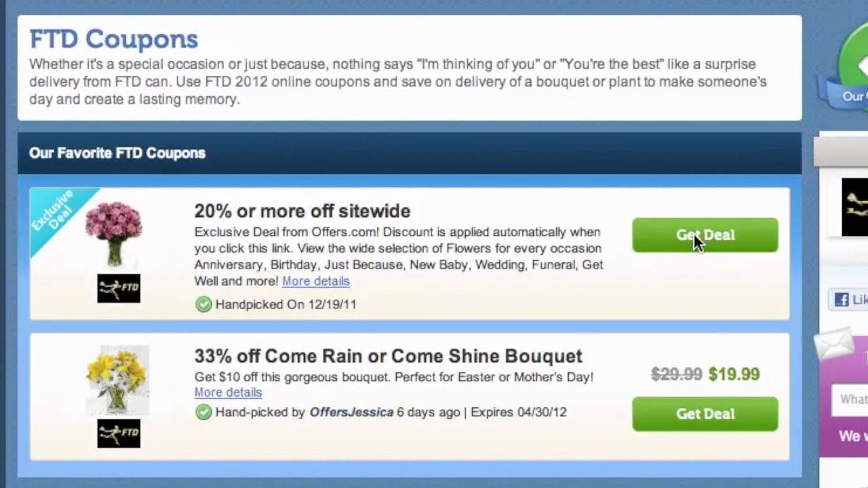868x488 pixels.
Task: Click the FTD logo under yellow bouquet
Action: (119, 433)
